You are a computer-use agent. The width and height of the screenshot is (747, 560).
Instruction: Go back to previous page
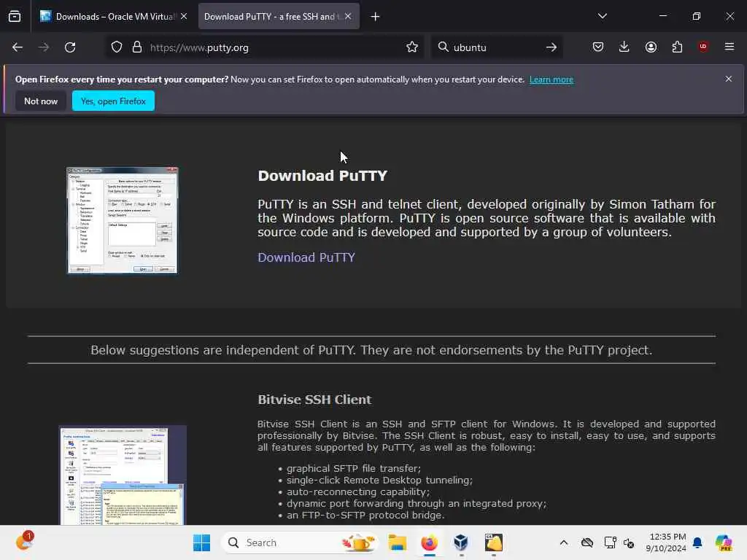[x=18, y=47]
